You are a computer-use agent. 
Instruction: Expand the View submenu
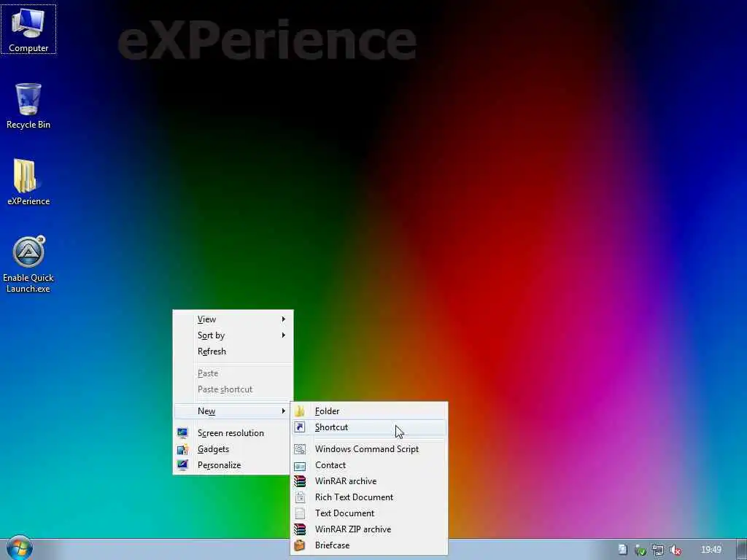pos(233,319)
